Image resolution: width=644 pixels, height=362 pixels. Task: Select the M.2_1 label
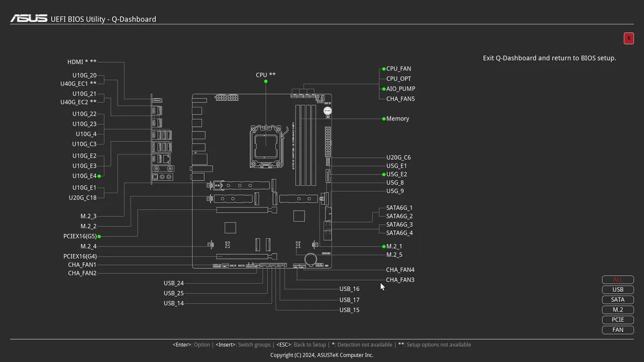394,246
